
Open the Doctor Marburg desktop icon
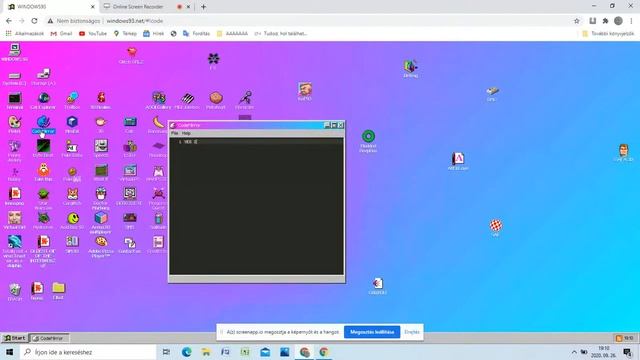pos(101,199)
